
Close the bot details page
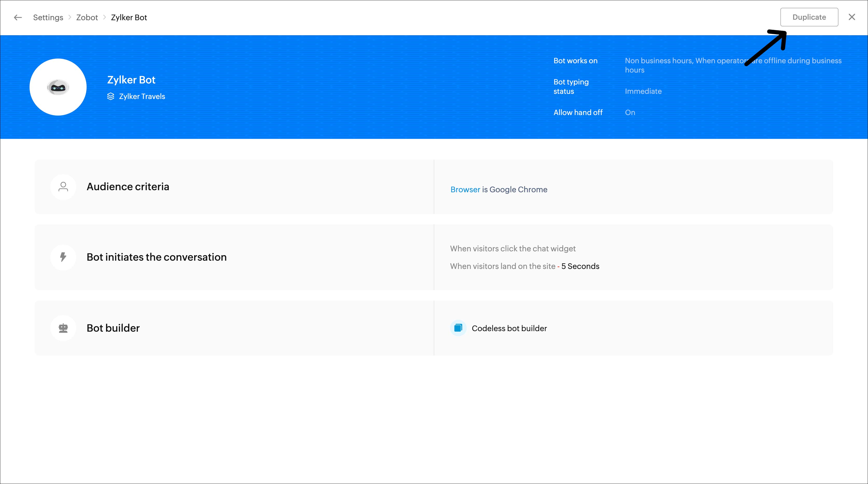[851, 17]
